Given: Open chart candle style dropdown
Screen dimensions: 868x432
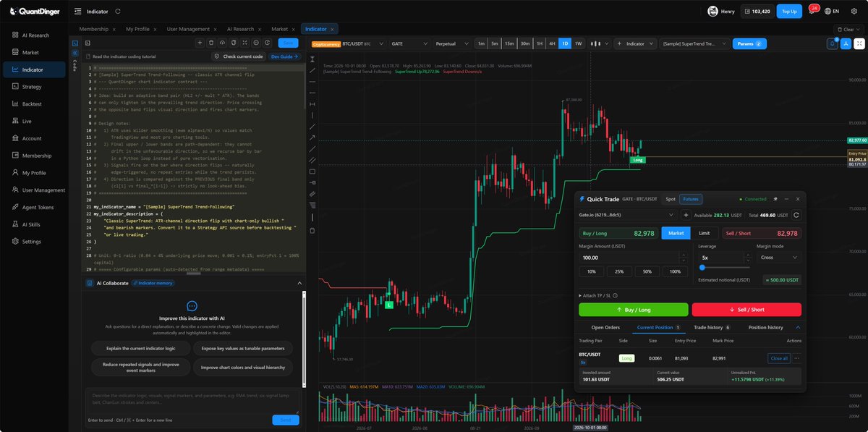Looking at the screenshot, I should pos(600,43).
